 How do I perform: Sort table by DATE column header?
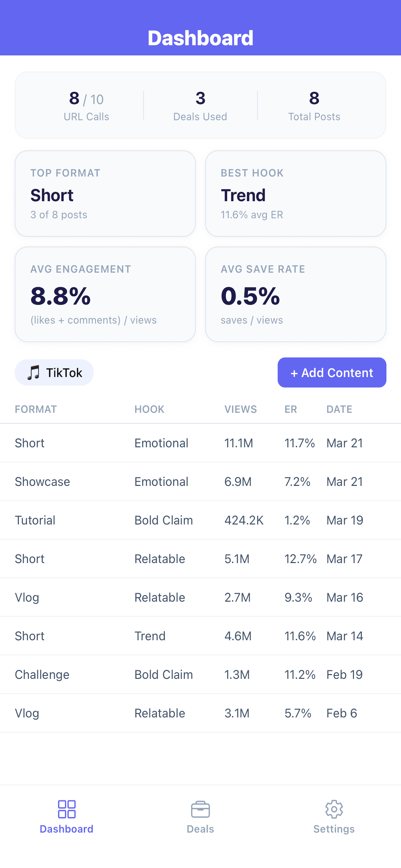[339, 409]
